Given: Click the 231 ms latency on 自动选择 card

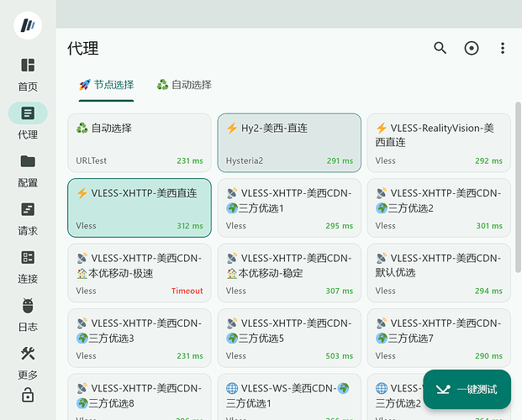Looking at the screenshot, I should 190,160.
